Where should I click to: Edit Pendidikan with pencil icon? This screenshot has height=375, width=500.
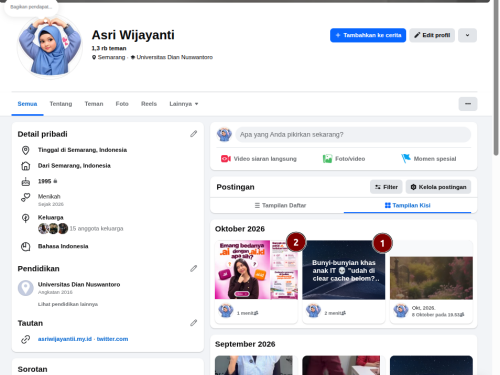click(x=194, y=269)
